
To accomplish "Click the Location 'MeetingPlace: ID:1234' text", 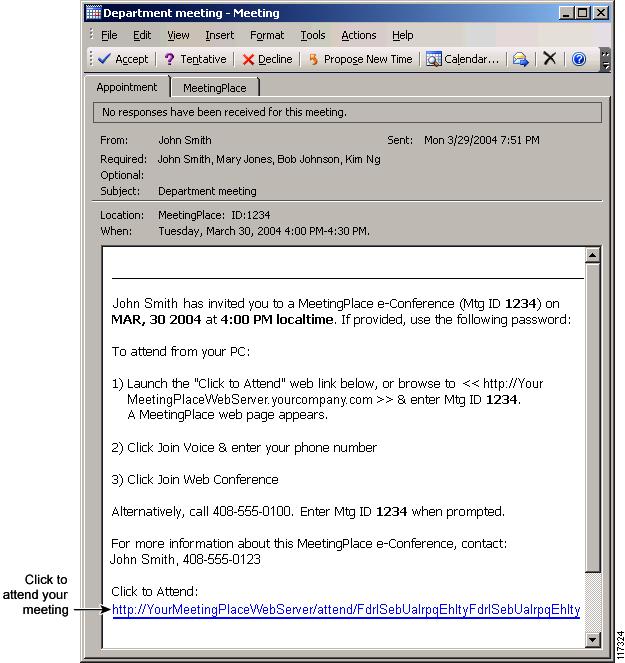I will point(214,215).
